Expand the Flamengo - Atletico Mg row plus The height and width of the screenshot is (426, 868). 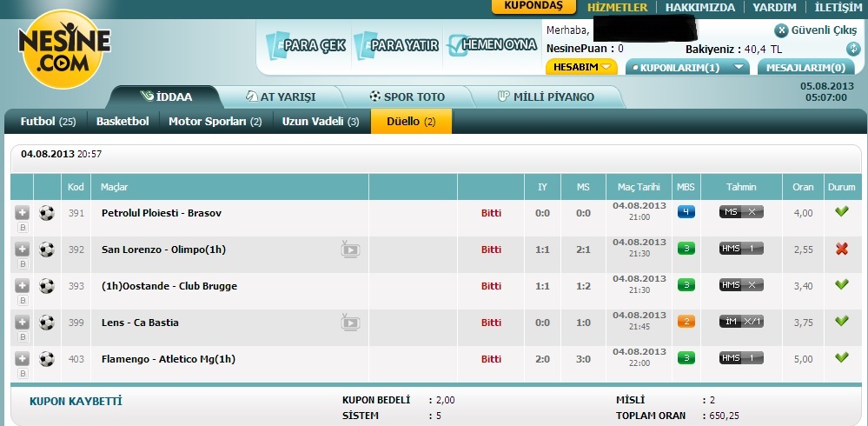click(x=22, y=358)
